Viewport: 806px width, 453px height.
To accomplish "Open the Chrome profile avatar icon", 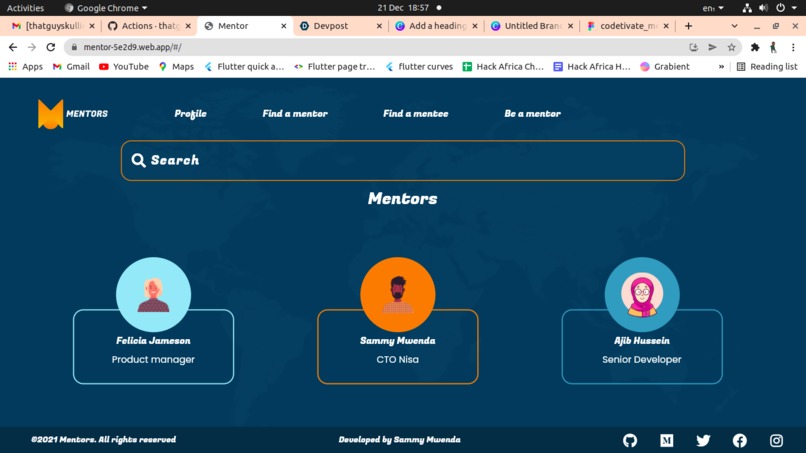I will pos(773,47).
